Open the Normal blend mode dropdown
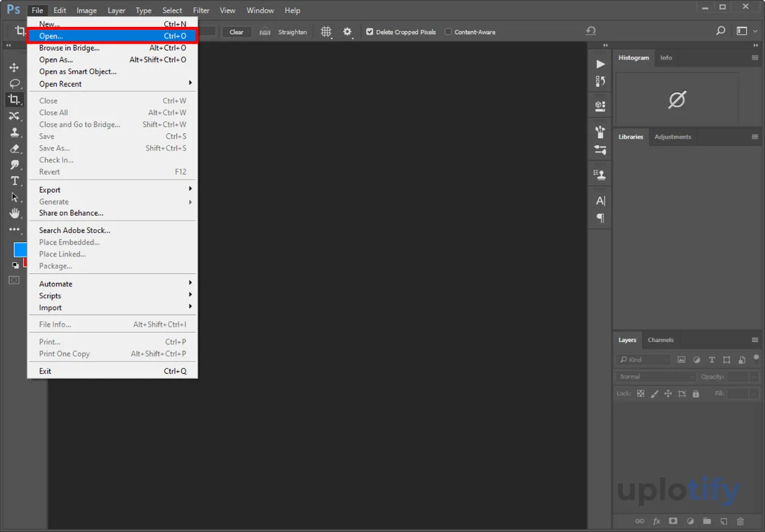 click(x=656, y=377)
